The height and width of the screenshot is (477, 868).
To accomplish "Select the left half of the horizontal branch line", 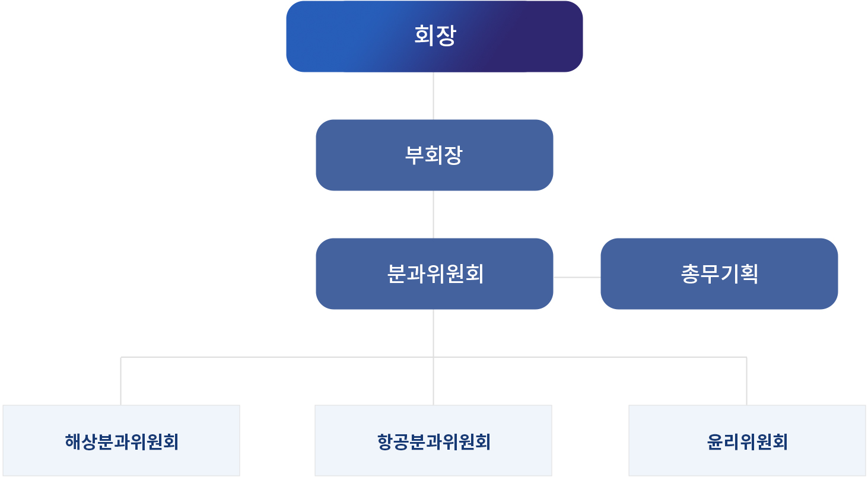I will click(x=276, y=357).
